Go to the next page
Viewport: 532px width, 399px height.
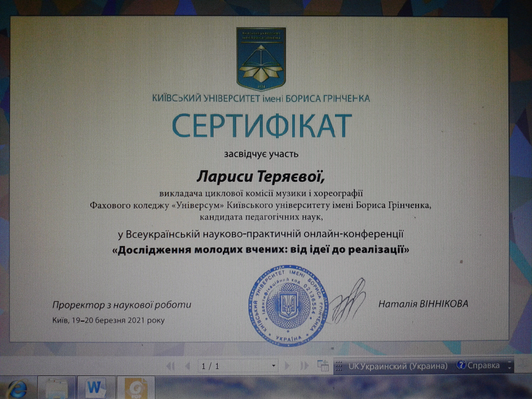click(287, 366)
